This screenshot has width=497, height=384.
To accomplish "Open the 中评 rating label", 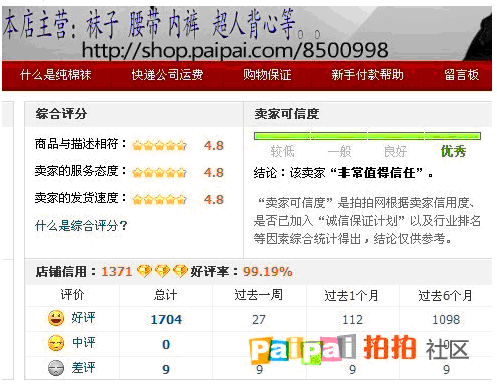I will [x=83, y=343].
